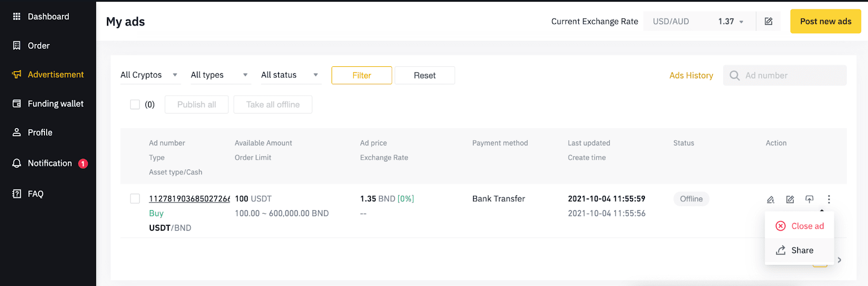Click the Filter button

(362, 75)
